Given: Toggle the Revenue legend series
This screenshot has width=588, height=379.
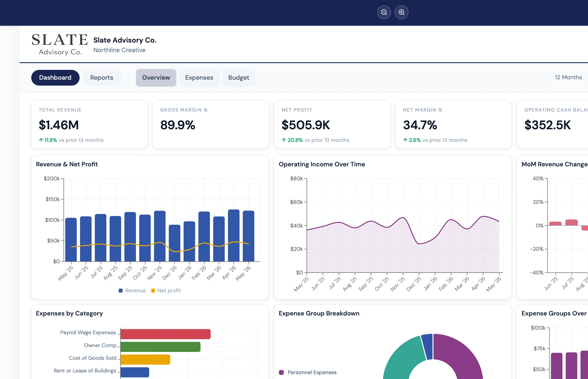Looking at the screenshot, I should tap(132, 290).
